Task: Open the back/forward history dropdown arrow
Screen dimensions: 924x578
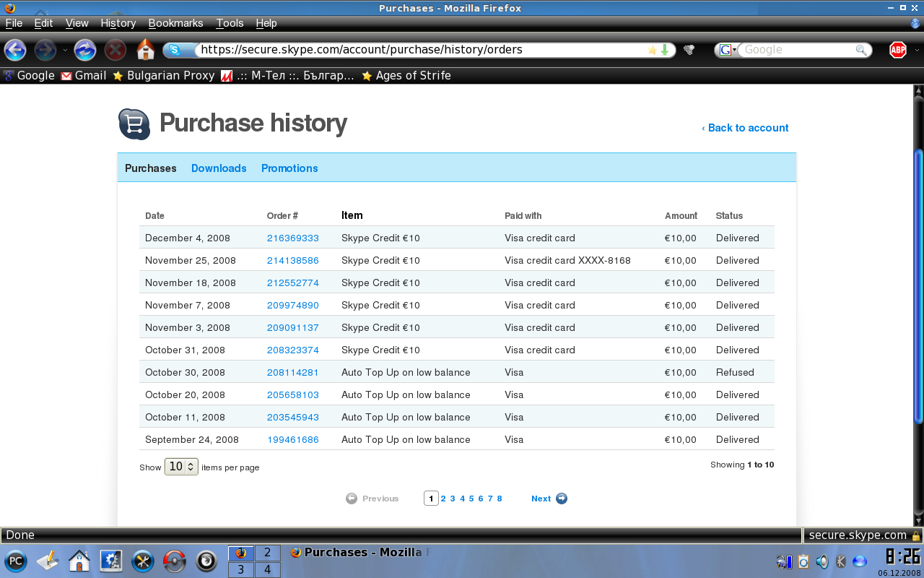Action: pos(65,50)
